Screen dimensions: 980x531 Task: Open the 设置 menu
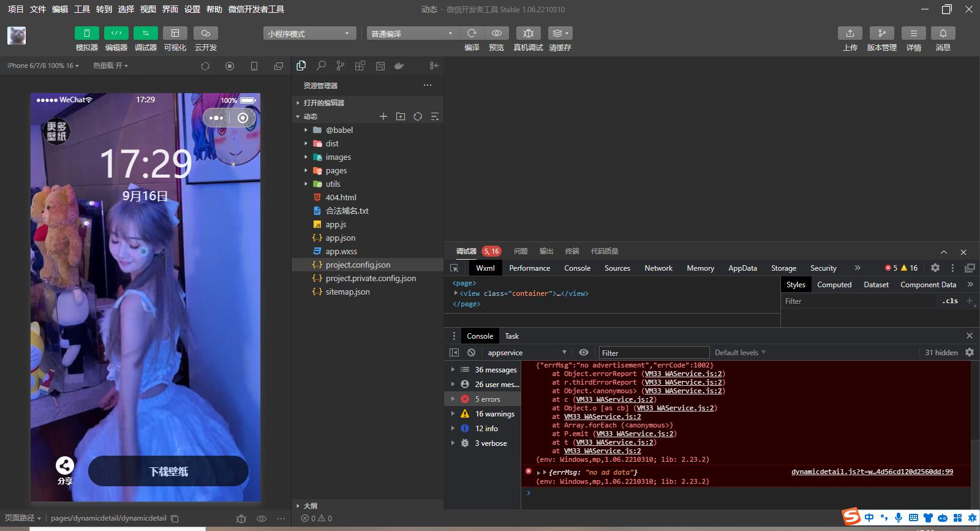(192, 9)
